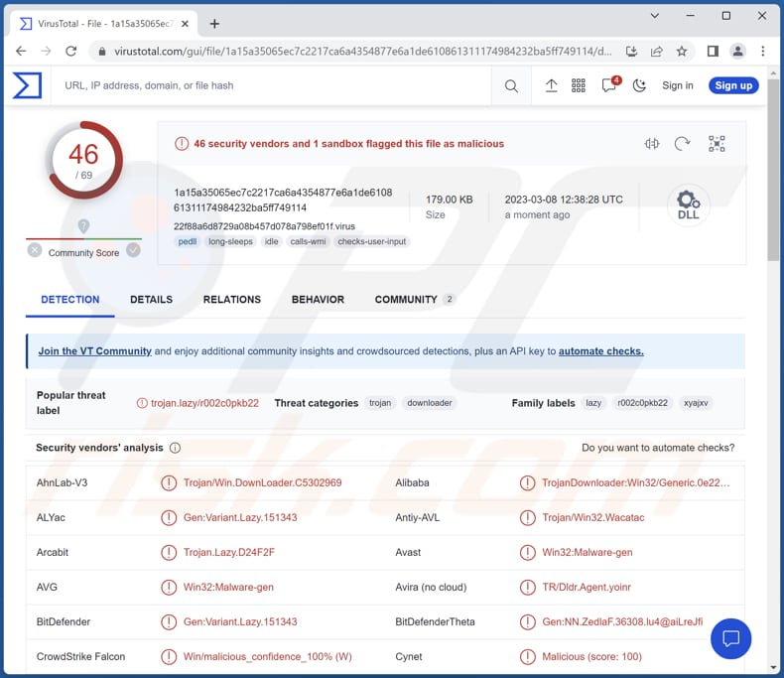Screen dimensions: 784x678
Task: Click the 46/69 detection score gauge
Action: [x=84, y=160]
